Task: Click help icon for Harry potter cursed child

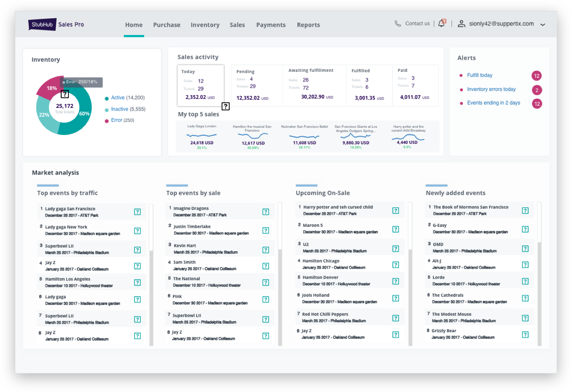Action: 396,210
